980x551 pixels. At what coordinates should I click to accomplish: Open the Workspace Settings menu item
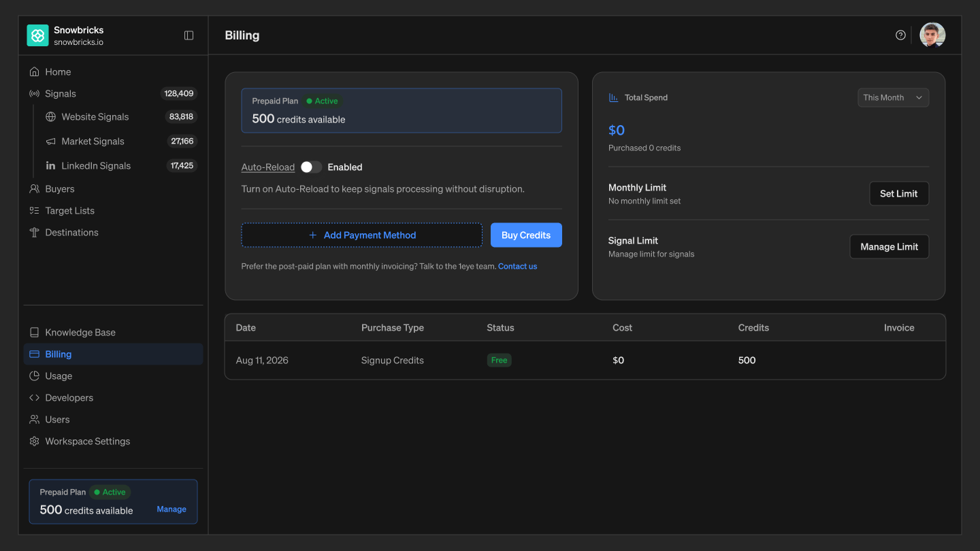click(114, 441)
